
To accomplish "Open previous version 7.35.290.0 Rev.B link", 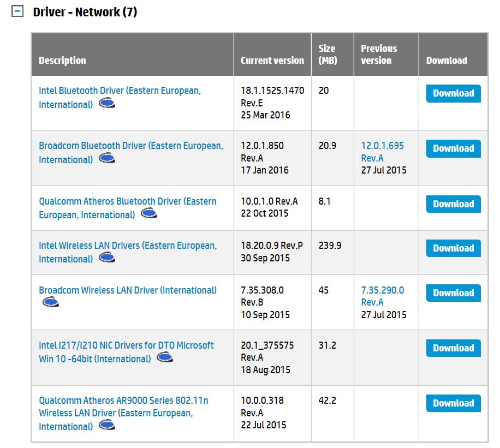I will point(382,296).
